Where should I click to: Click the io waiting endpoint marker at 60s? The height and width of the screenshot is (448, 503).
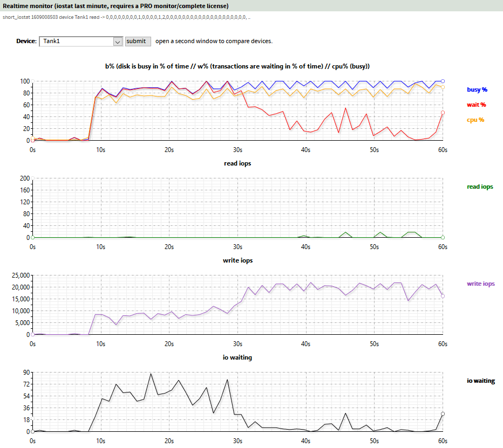443,413
